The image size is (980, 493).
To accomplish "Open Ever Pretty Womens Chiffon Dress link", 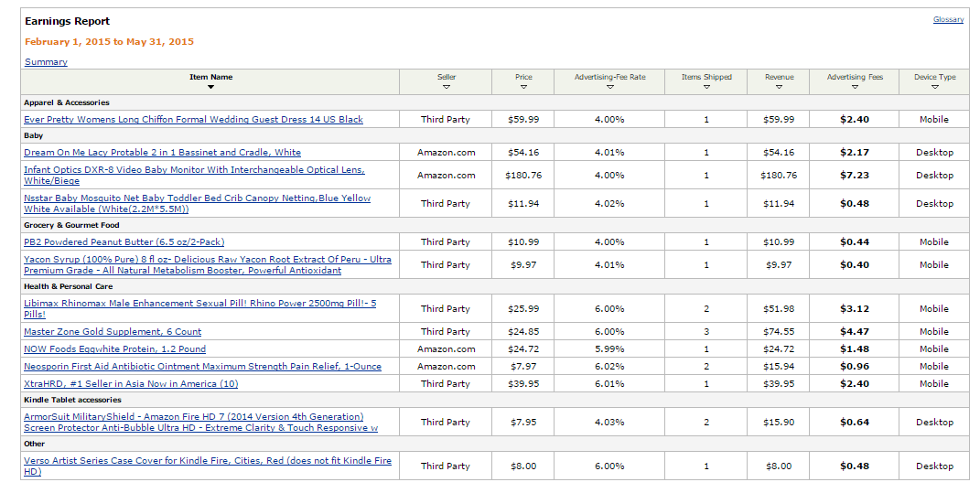I will coord(193,119).
